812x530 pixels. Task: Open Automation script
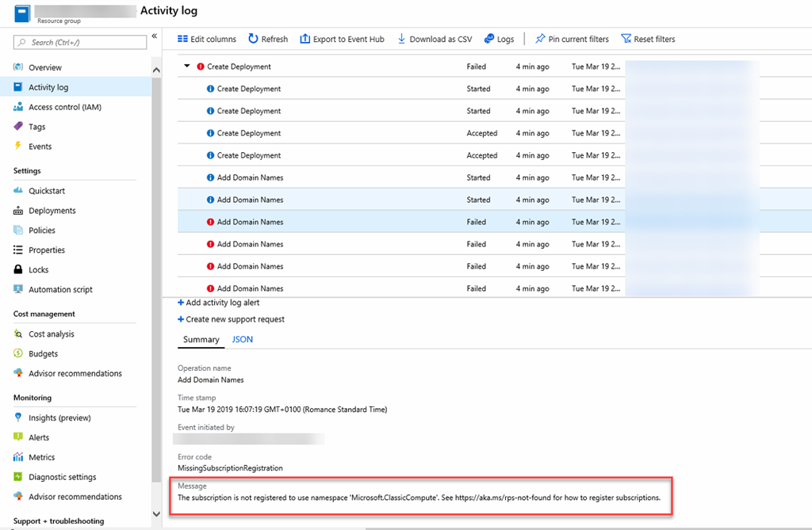pos(60,289)
